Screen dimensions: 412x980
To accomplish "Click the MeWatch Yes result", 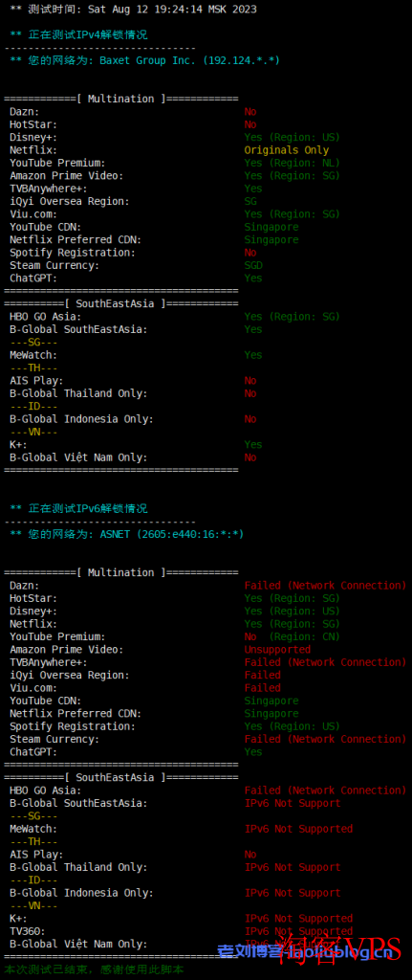I will 253,355.
